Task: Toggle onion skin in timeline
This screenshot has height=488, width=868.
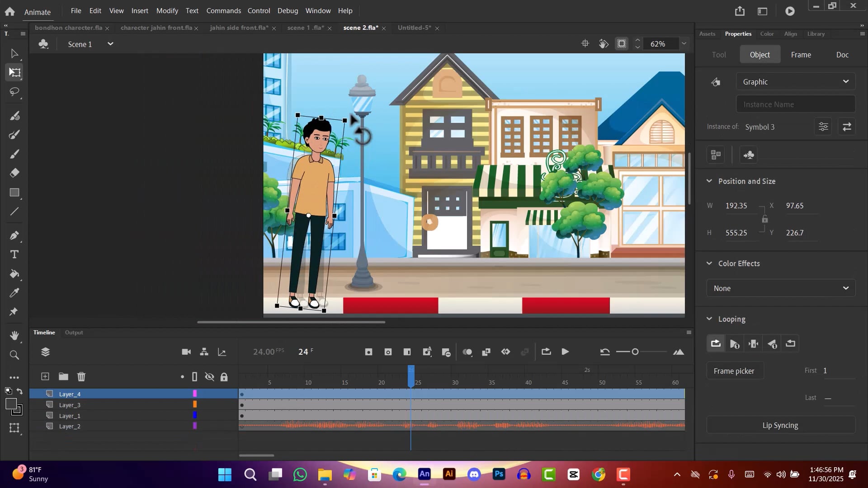Action: tap(467, 352)
